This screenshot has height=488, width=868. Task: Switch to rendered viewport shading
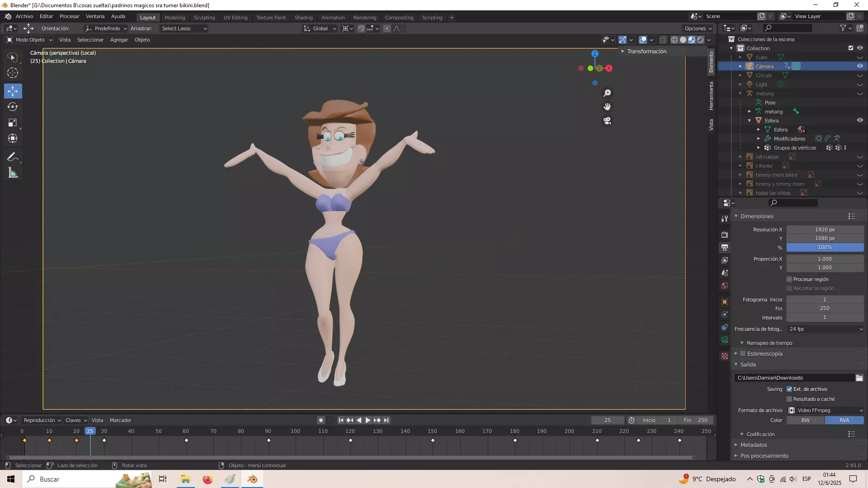700,40
